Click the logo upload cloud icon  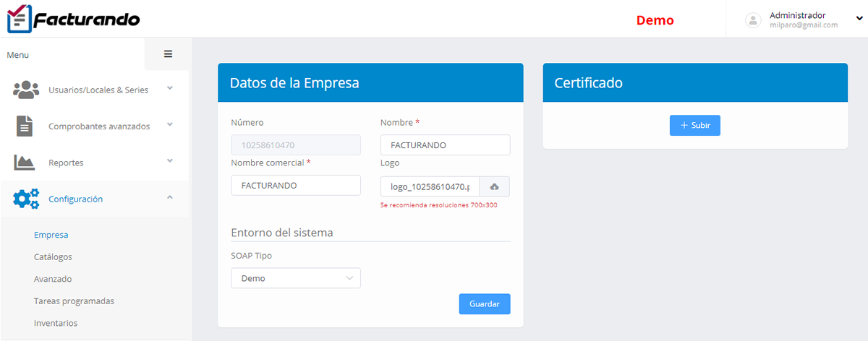pos(495,186)
